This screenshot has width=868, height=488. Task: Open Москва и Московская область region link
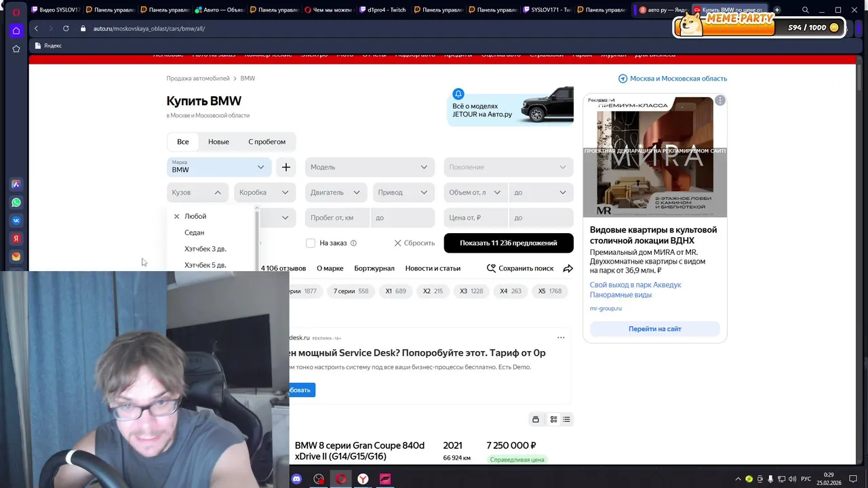click(673, 79)
